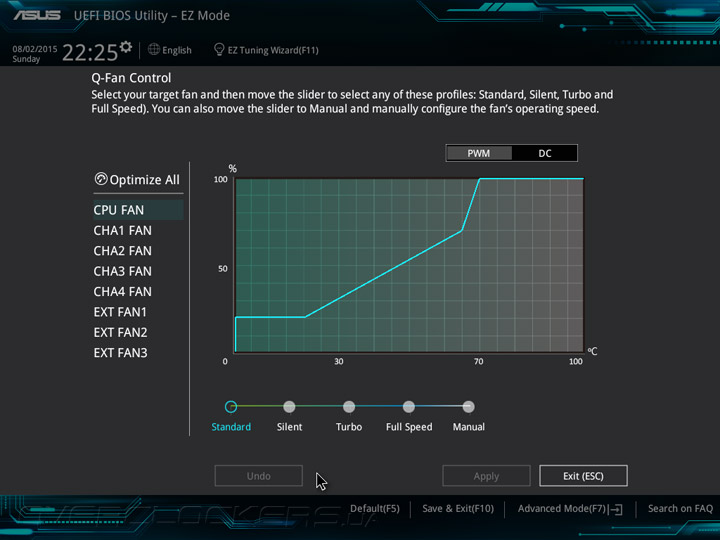Select the Full Speed fan profile
Screen dimensions: 720x540
[409, 407]
